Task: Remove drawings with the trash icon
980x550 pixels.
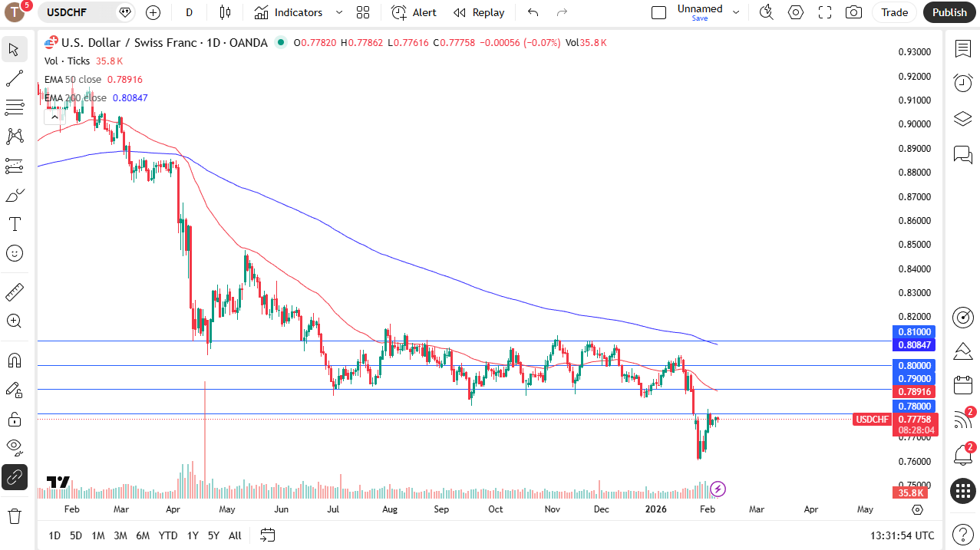Action: (x=14, y=515)
